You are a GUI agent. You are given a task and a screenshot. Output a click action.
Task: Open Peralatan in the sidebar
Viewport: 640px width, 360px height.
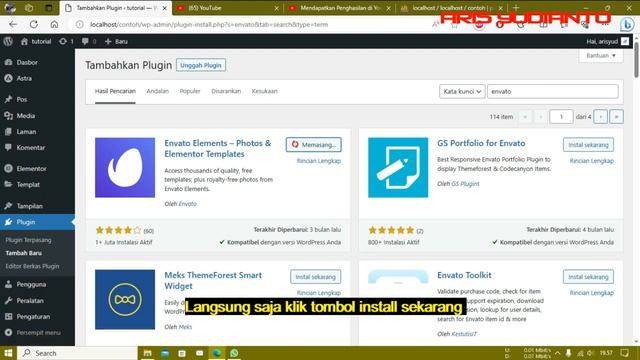[30, 300]
